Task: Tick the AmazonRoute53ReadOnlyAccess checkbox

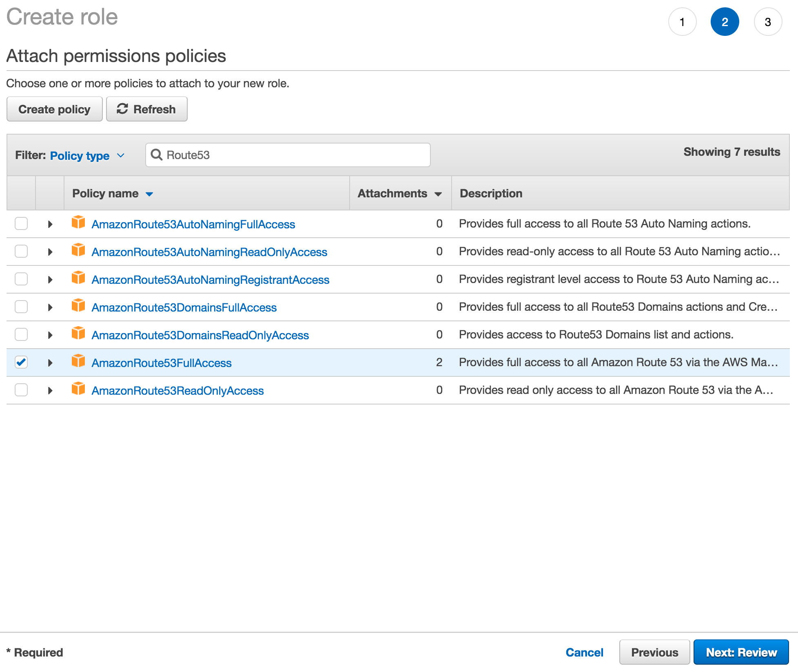Action: coord(21,390)
